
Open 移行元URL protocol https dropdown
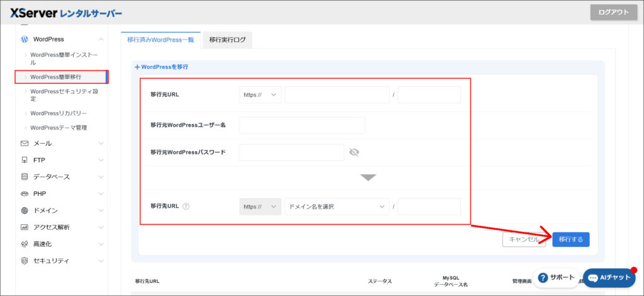pyautogui.click(x=260, y=94)
